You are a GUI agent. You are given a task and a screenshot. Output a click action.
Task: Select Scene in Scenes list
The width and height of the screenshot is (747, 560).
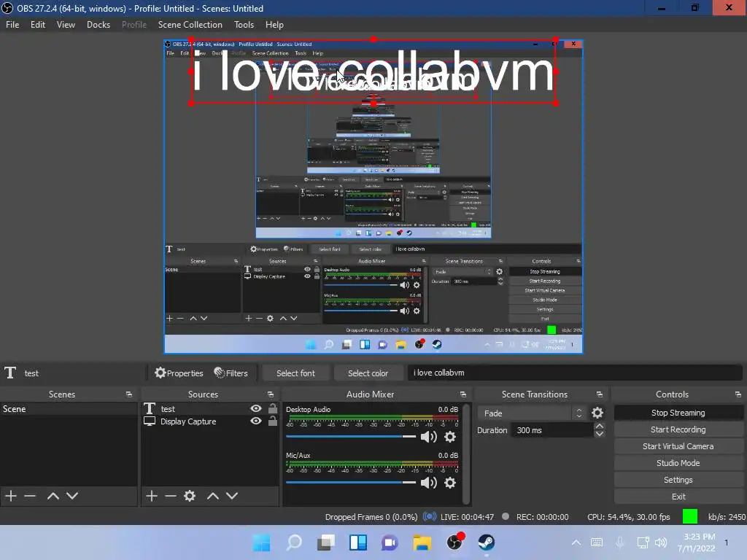click(x=69, y=408)
